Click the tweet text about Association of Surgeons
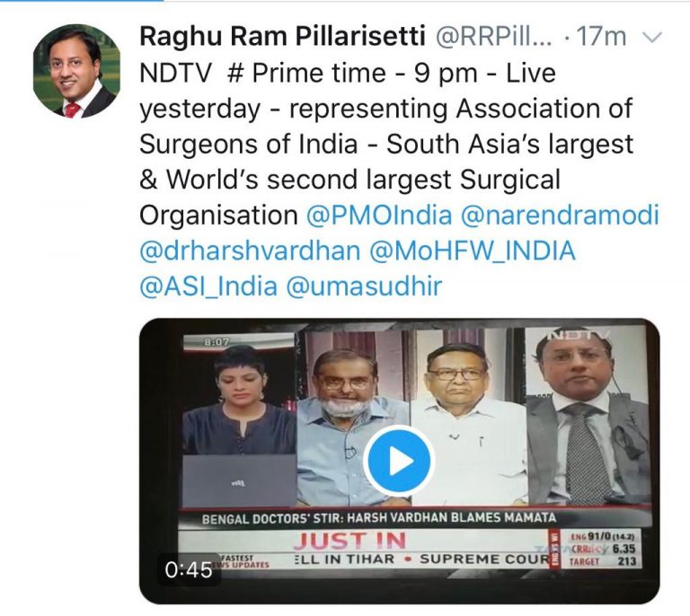690x616 pixels. (386, 145)
